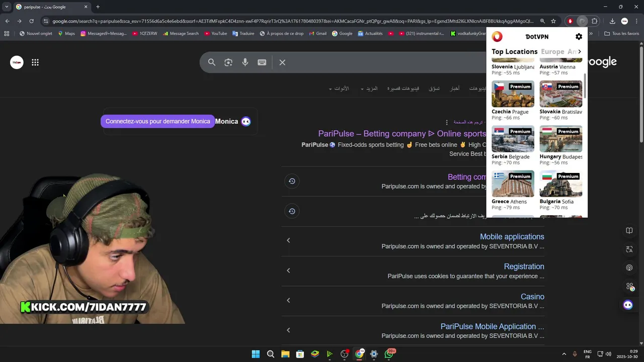
Task: Open the short videos search tab
Action: tap(403, 88)
